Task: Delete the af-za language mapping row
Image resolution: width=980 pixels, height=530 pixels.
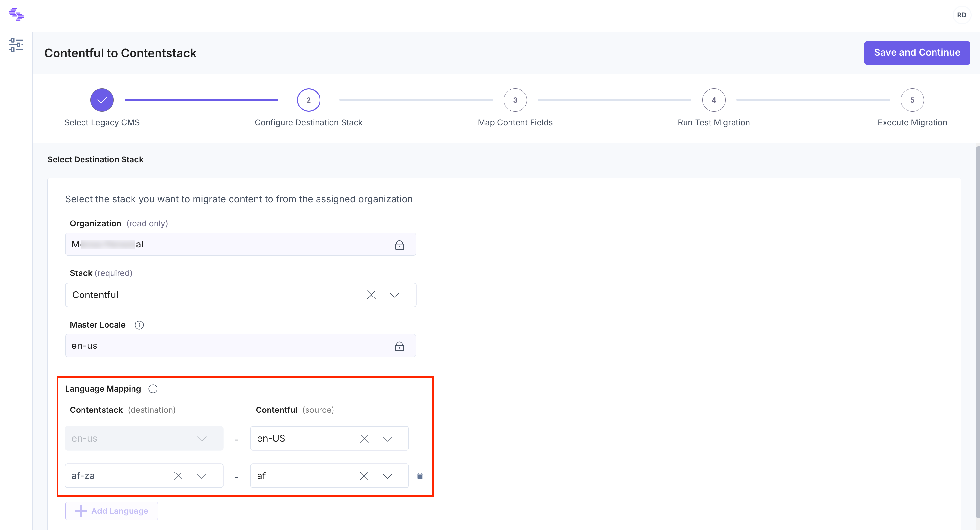Action: click(420, 476)
